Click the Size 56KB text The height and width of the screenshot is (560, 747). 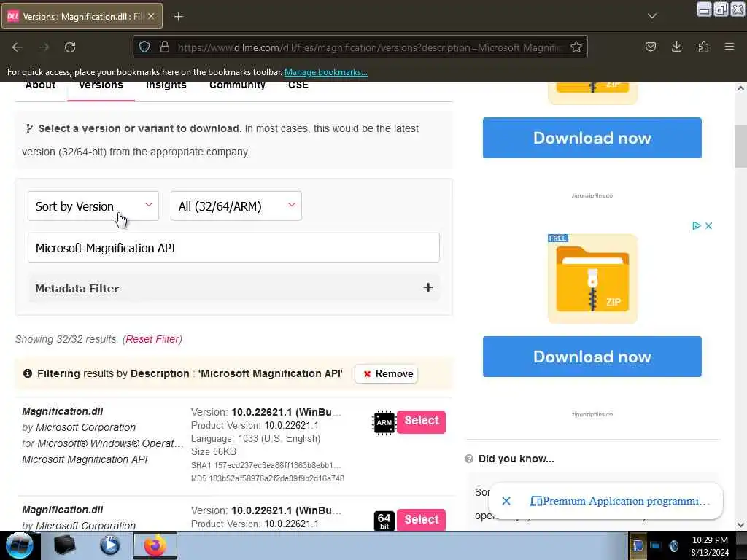(x=214, y=451)
